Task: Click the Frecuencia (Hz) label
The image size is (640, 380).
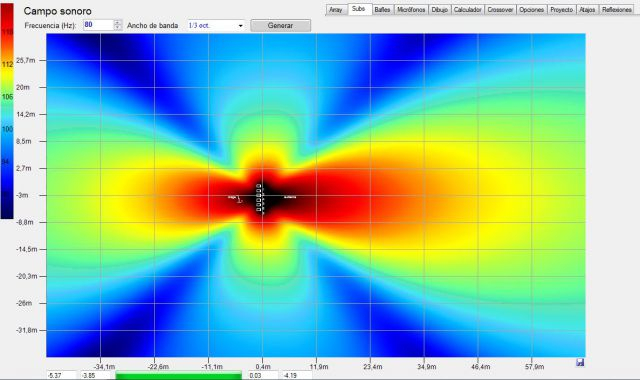Action: tap(50, 25)
